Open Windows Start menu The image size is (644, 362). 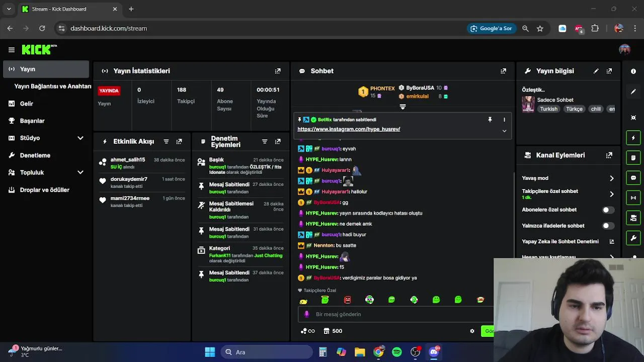(210, 352)
